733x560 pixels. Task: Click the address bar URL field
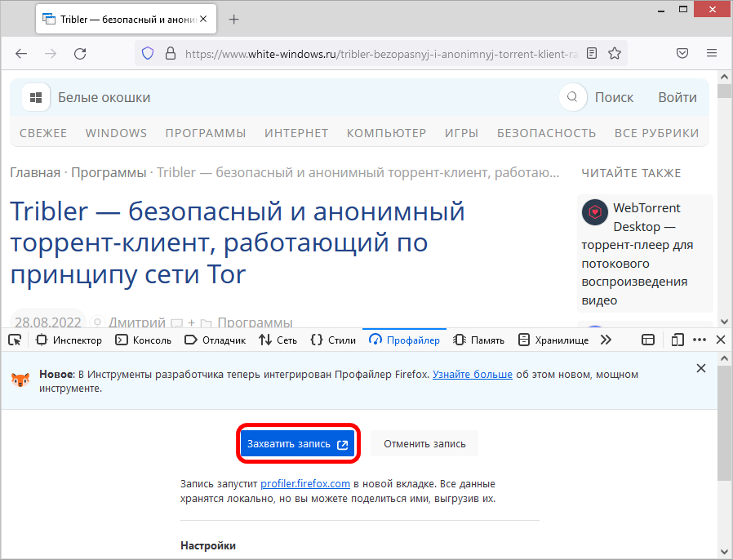tap(381, 53)
